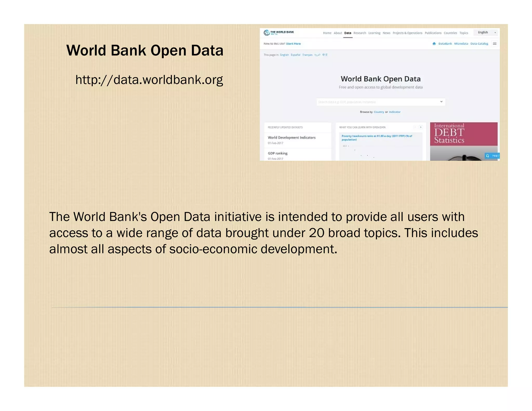Viewport: 532px width, 411px height.
Task: Click the Help headset button
Action: (492, 156)
